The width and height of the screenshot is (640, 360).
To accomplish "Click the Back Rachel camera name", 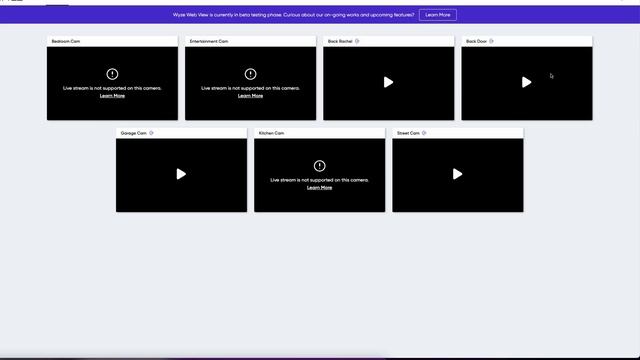I will point(340,41).
